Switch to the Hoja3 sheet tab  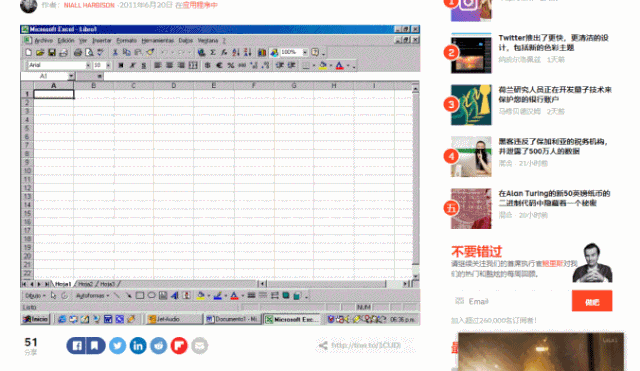107,284
